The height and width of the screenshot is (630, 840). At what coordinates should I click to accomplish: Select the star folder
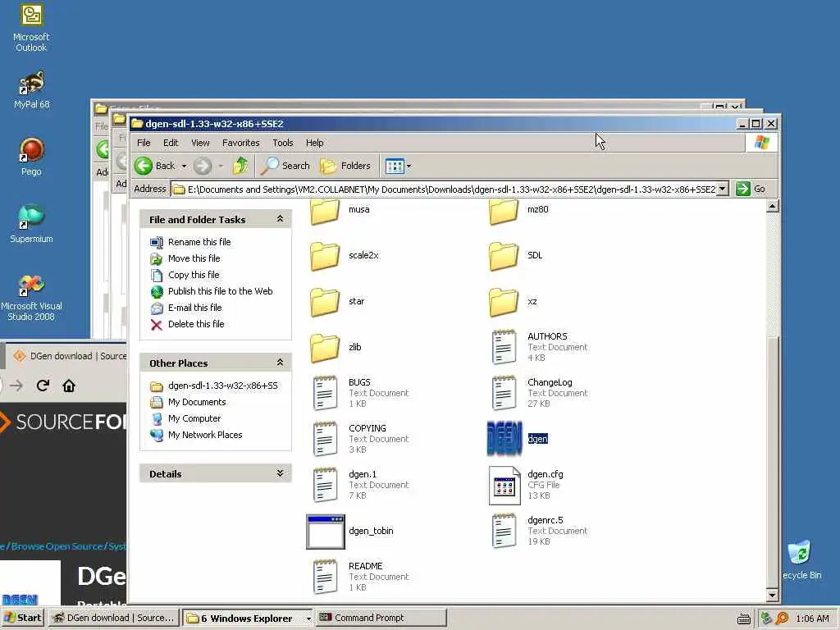coord(325,302)
